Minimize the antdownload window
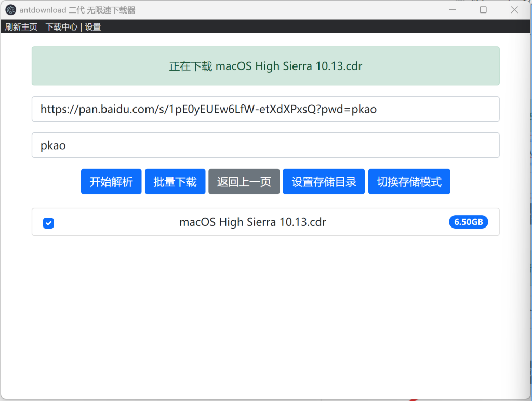 pyautogui.click(x=453, y=10)
